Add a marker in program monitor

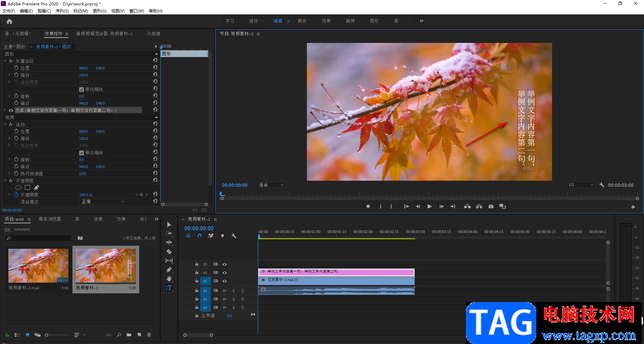click(x=368, y=207)
